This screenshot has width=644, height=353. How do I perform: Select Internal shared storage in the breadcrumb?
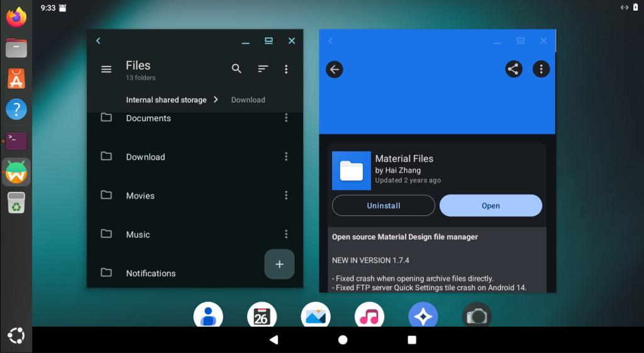166,100
